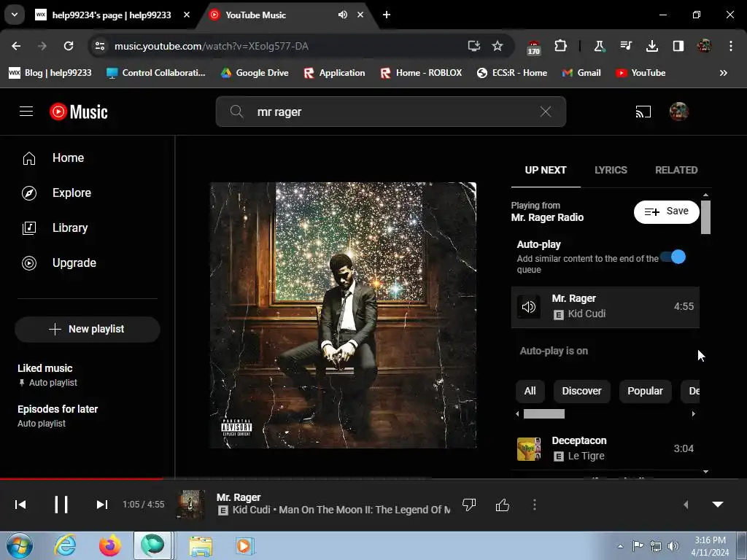This screenshot has width=747, height=560.
Task: Select Mr. Rager in the queue
Action: point(605,307)
